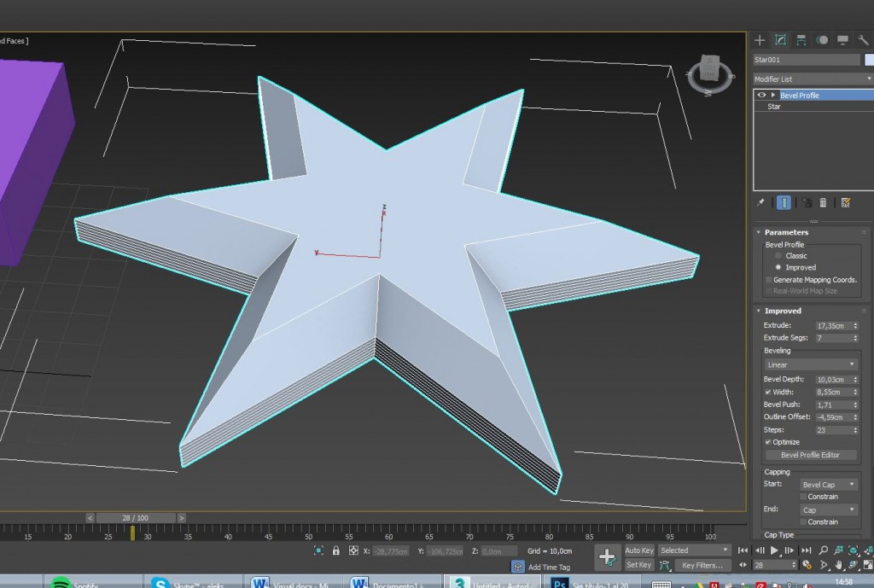Open the Bevel Profile Editor

[810, 455]
